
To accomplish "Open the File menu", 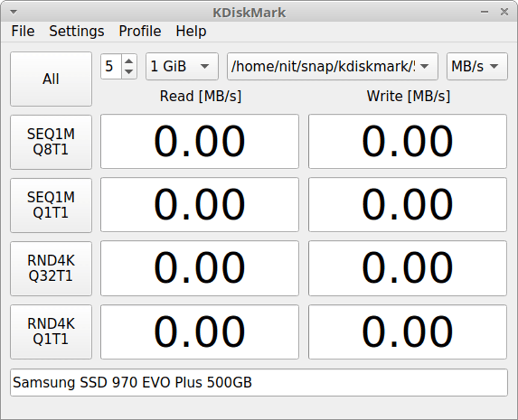I will pyautogui.click(x=22, y=31).
